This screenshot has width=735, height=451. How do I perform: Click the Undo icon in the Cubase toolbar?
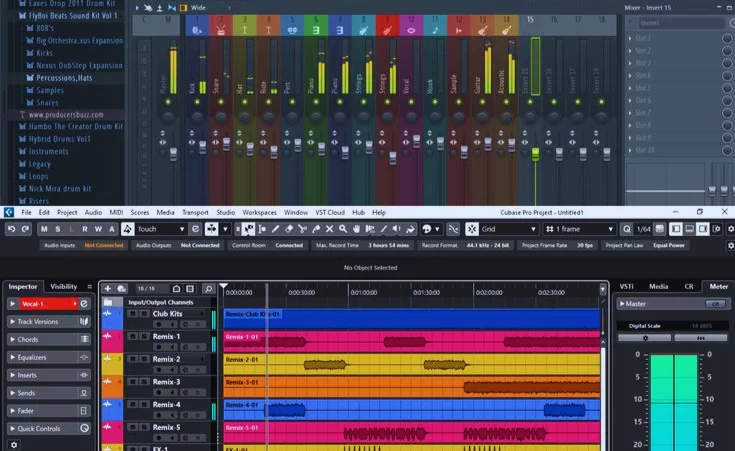[11, 229]
